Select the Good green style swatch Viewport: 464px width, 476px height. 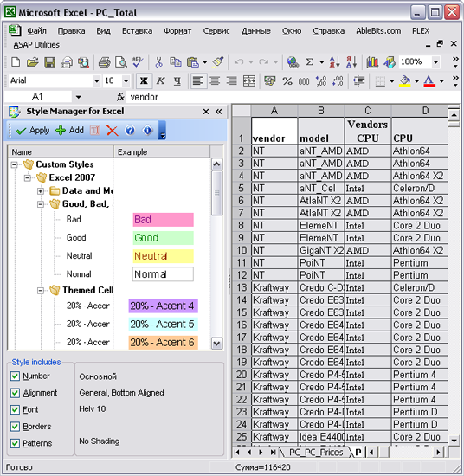coord(163,238)
